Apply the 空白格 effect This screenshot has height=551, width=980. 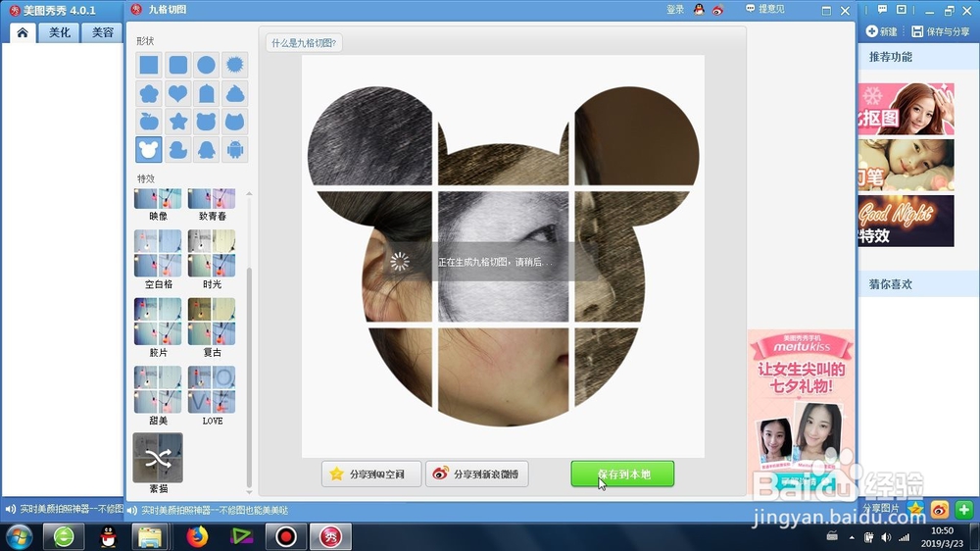158,253
